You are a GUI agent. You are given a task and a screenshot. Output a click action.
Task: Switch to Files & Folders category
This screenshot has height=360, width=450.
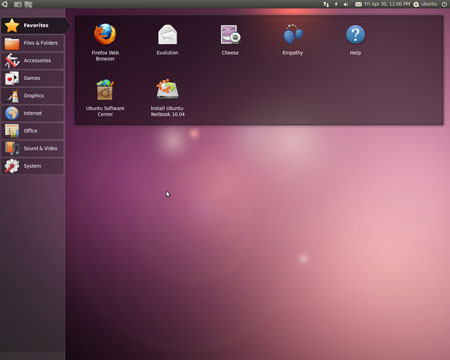[32, 43]
